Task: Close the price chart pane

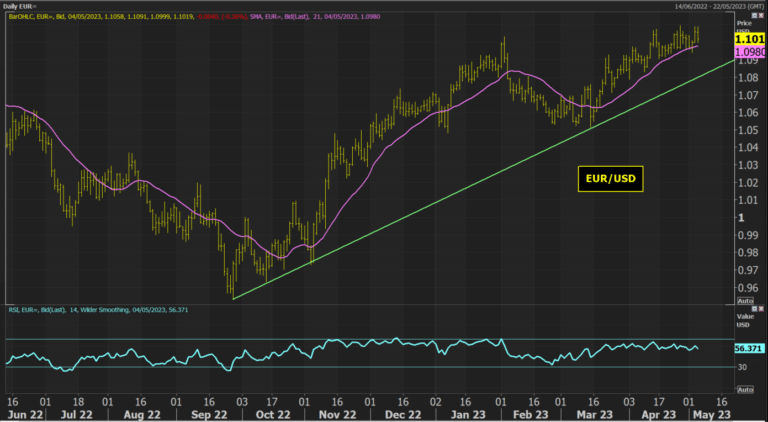Action: 761,16
